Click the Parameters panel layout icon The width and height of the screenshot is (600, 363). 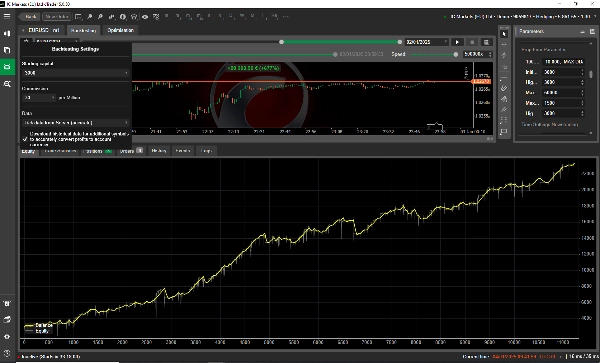592,31
